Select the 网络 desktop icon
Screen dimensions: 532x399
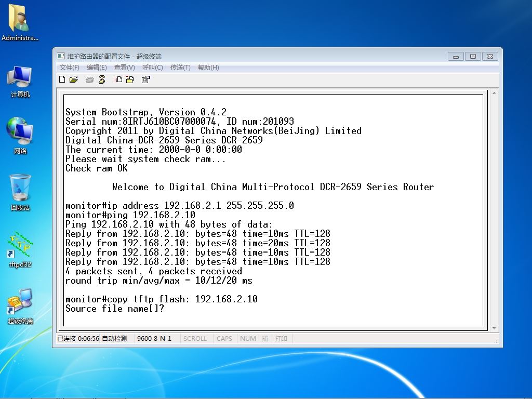coord(20,136)
